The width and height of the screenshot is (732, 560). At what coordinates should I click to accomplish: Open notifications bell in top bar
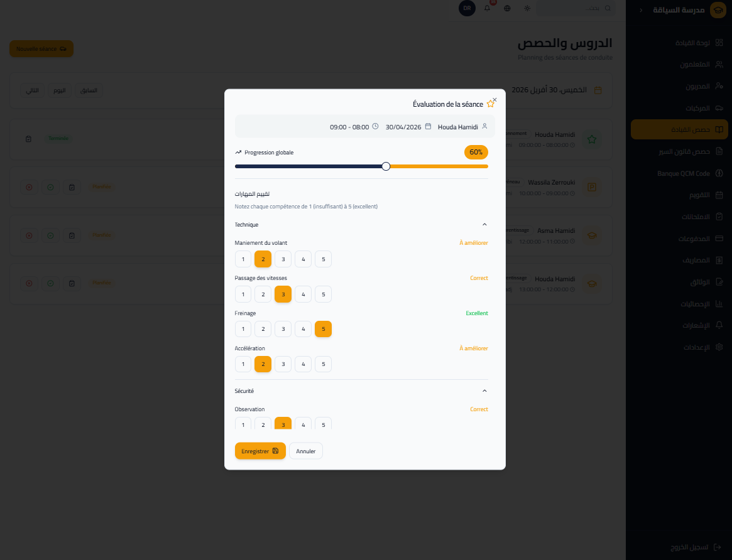point(487,8)
